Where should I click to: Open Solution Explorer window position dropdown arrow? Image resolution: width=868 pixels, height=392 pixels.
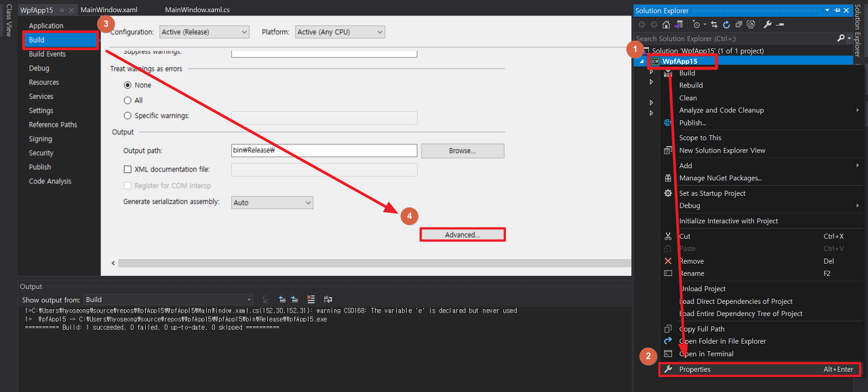tap(827, 10)
